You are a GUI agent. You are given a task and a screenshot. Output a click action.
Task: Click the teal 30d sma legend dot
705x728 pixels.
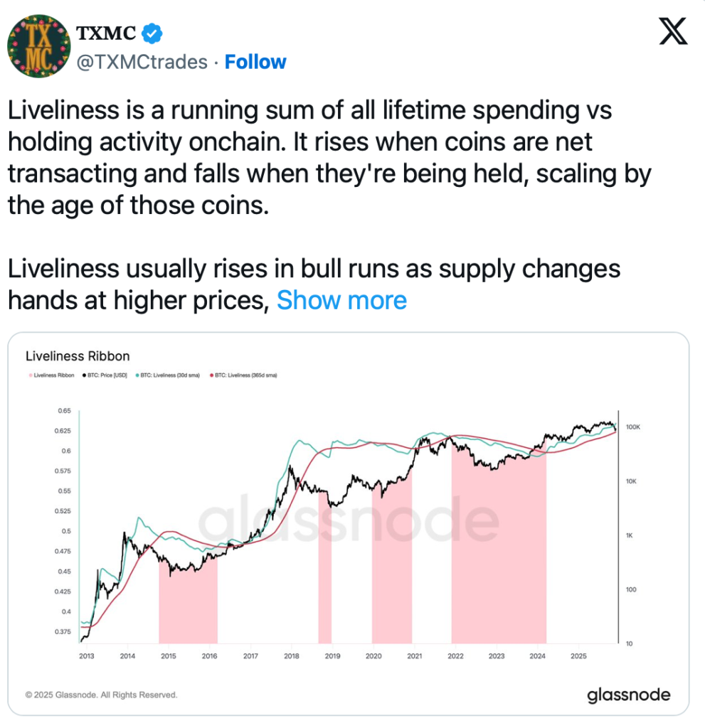pyautogui.click(x=136, y=374)
